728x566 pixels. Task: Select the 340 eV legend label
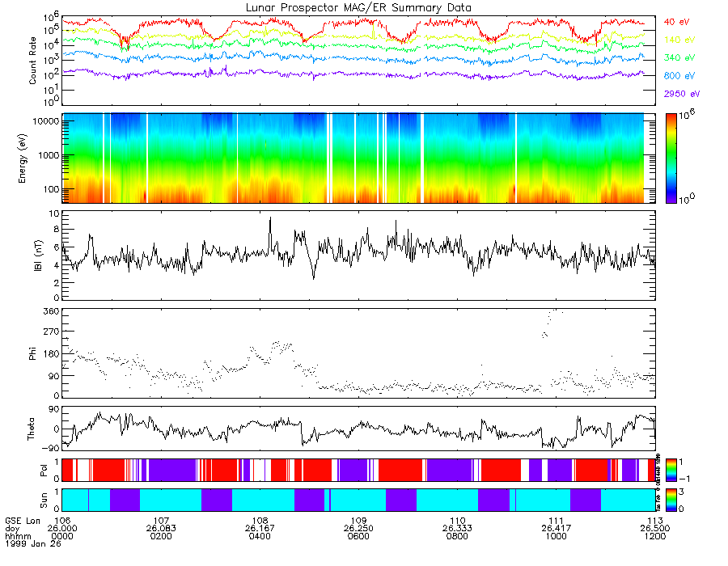click(679, 57)
